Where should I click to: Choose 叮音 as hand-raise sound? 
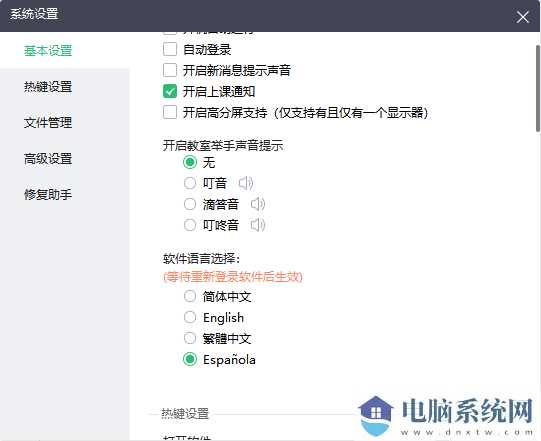pos(190,183)
